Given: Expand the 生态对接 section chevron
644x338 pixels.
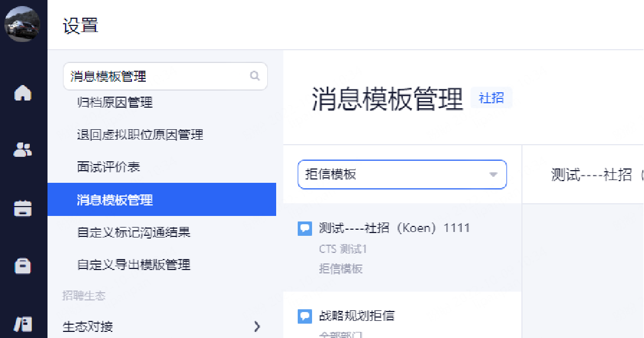Looking at the screenshot, I should click(x=257, y=326).
